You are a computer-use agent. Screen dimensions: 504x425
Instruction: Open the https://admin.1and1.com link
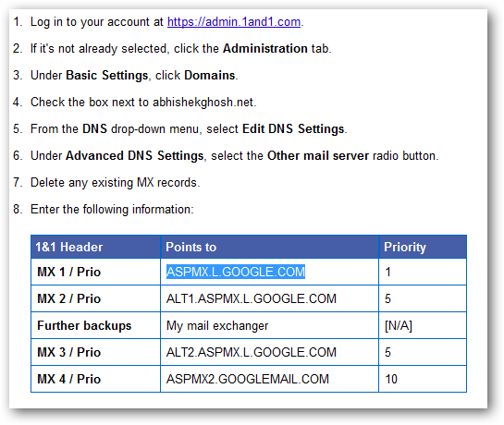tap(234, 22)
